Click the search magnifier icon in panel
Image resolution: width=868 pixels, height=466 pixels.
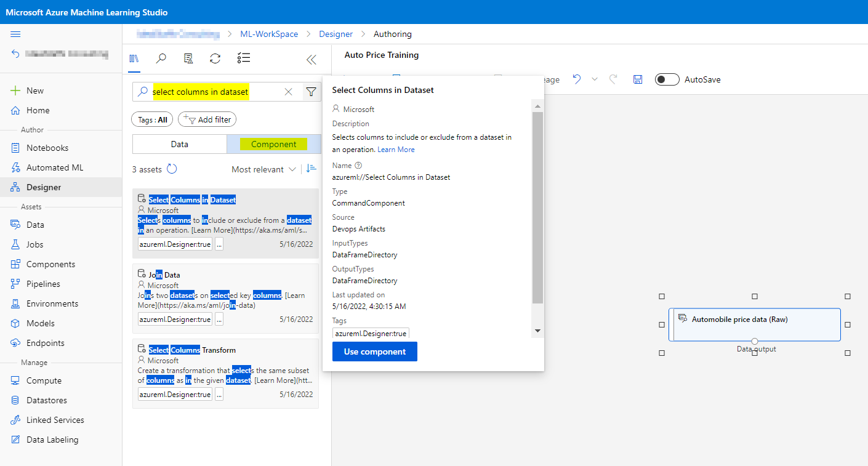161,58
